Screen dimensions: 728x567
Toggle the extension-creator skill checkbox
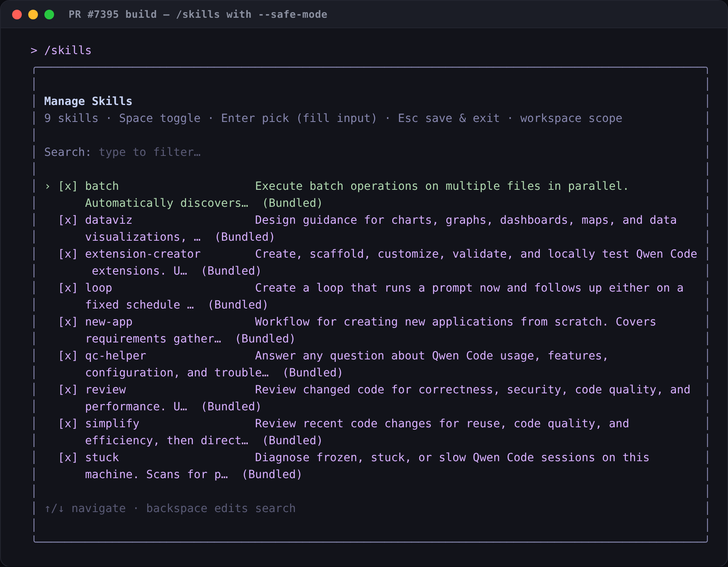tap(68, 254)
